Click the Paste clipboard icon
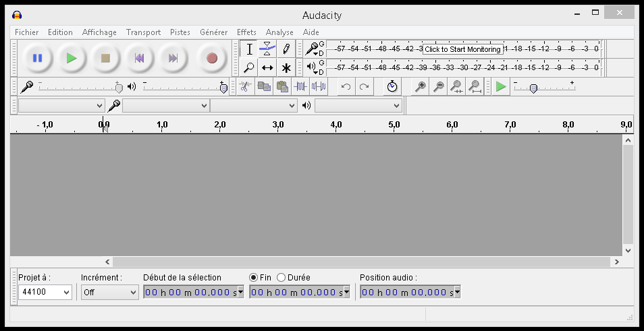 click(x=281, y=86)
